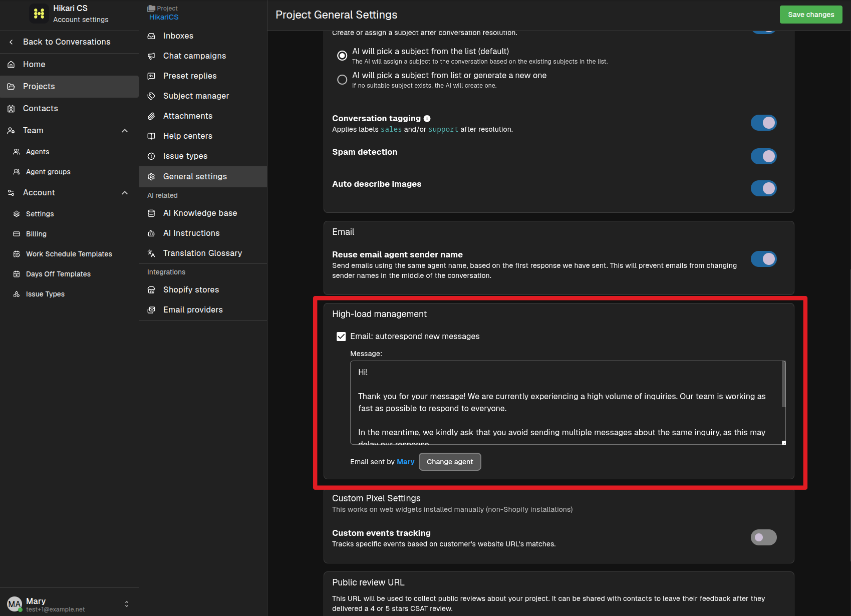Click the Inboxes tray icon

pyautogui.click(x=151, y=36)
